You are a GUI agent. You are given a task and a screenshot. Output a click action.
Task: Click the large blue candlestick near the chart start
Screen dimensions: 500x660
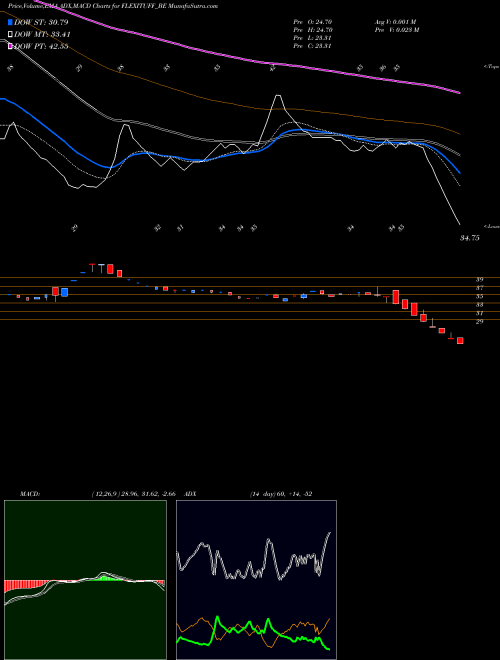pos(64,292)
